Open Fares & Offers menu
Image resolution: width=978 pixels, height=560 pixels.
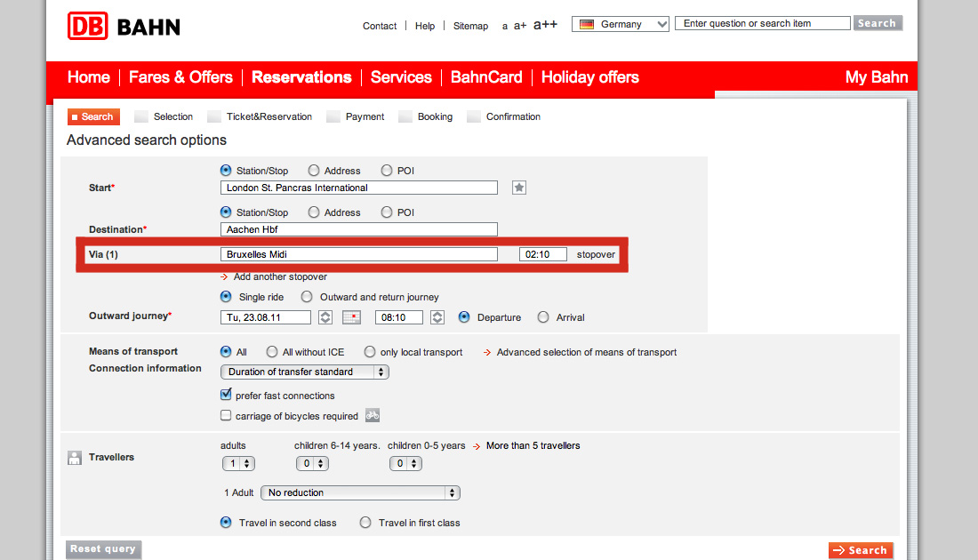(x=180, y=77)
